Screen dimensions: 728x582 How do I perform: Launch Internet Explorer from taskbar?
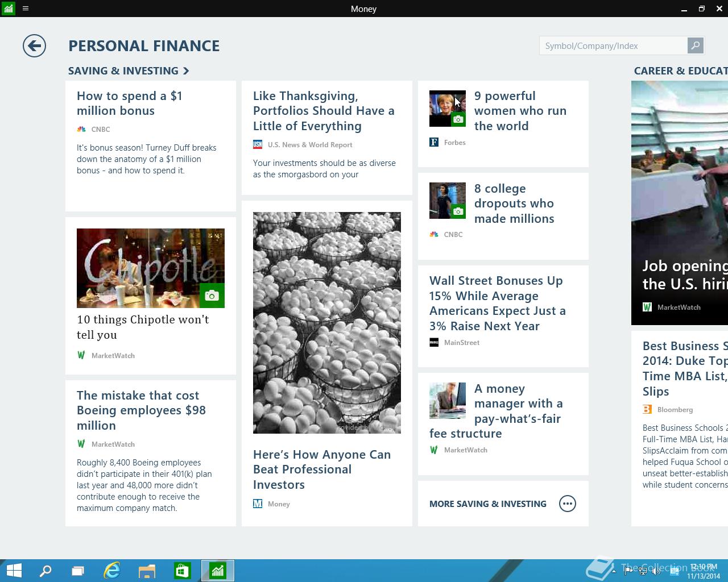[x=112, y=571]
